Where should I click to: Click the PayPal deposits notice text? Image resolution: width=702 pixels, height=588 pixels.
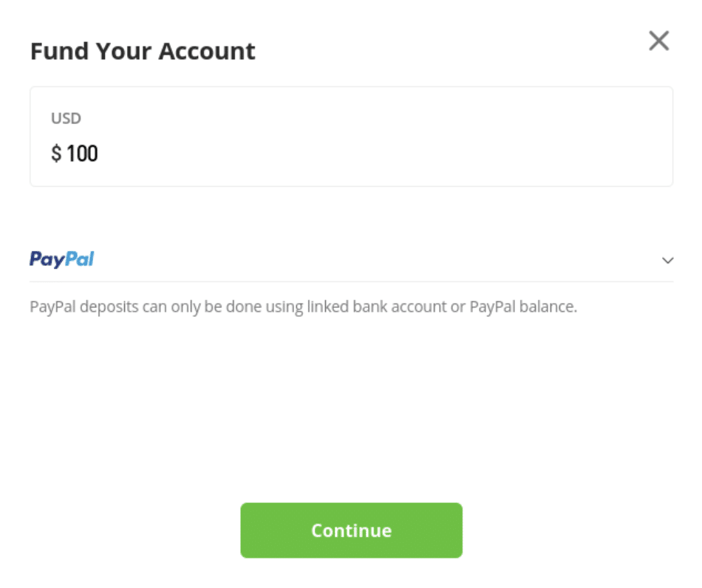point(304,307)
